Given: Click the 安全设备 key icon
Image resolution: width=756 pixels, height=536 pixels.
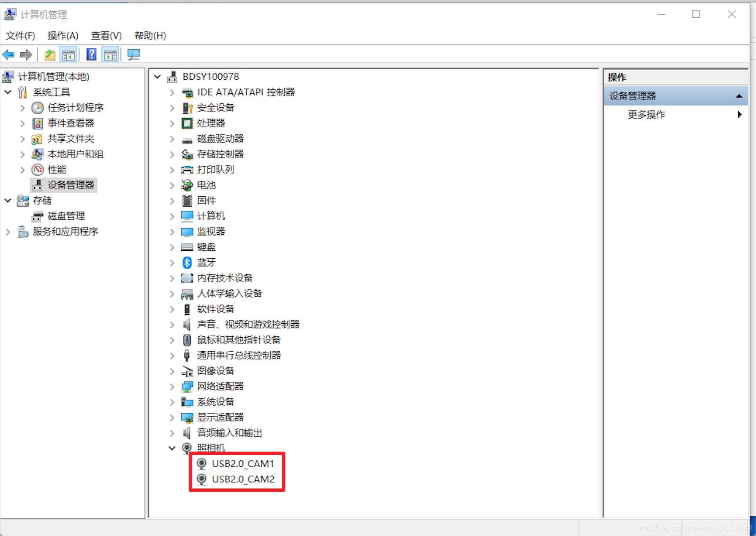Looking at the screenshot, I should pyautogui.click(x=187, y=108).
